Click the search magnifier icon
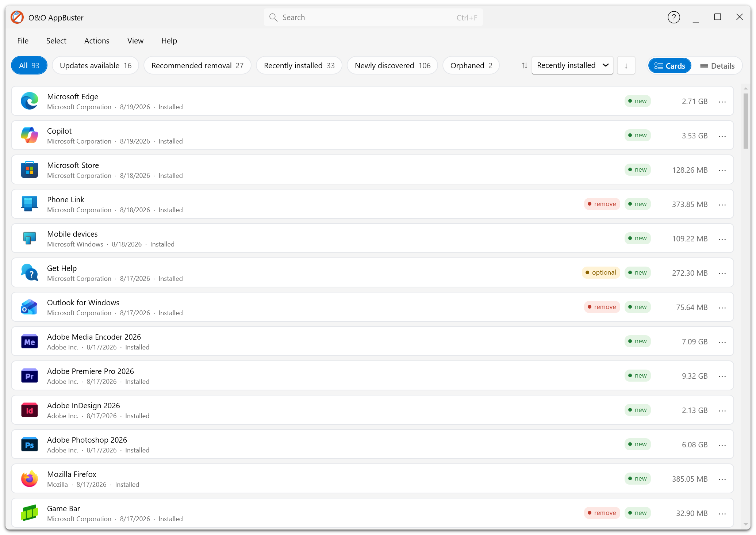The height and width of the screenshot is (535, 756). pos(273,17)
